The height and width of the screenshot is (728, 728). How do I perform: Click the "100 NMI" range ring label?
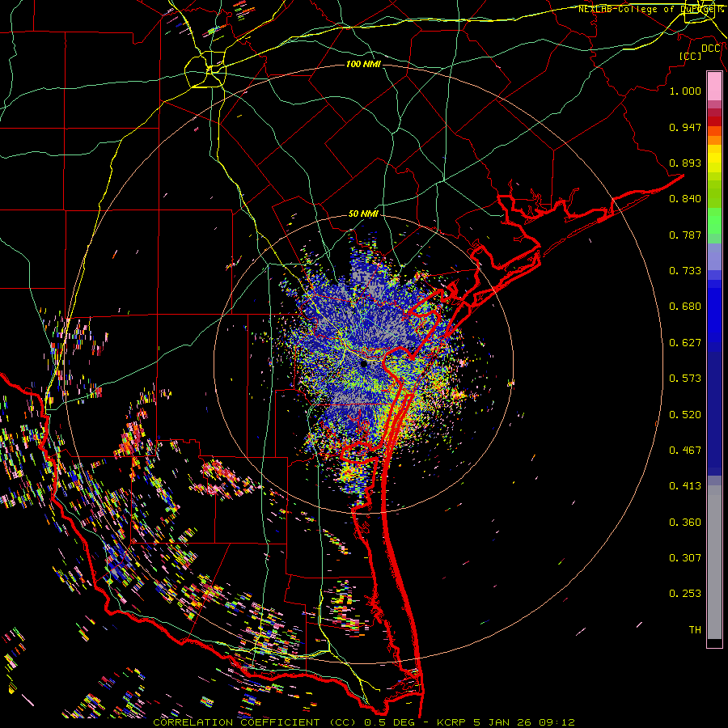click(x=363, y=64)
